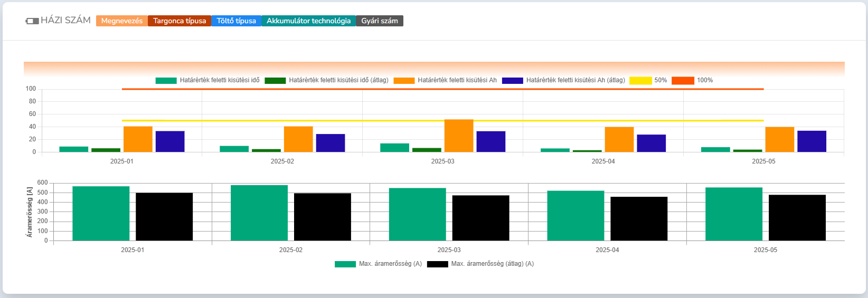
Task: Click the Gyári szám gray tag
Action: point(379,21)
